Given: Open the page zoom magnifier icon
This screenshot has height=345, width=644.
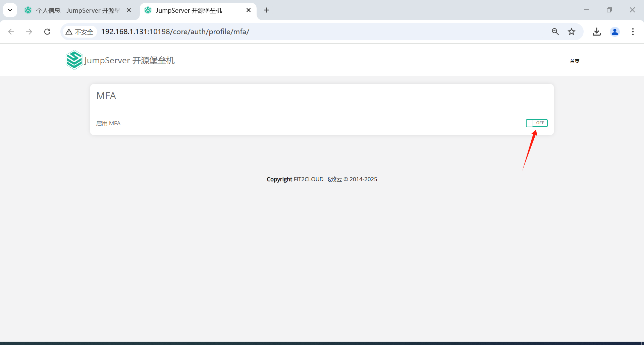Looking at the screenshot, I should coord(555,31).
